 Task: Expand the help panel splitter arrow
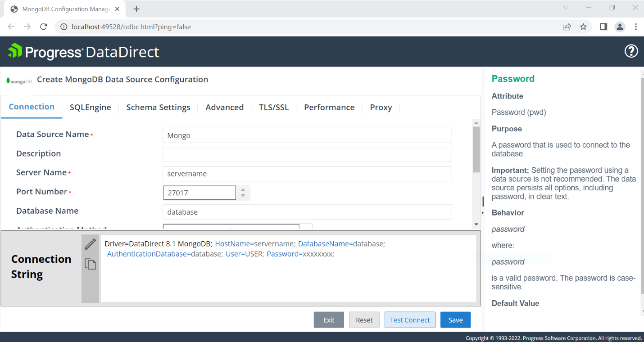483,212
